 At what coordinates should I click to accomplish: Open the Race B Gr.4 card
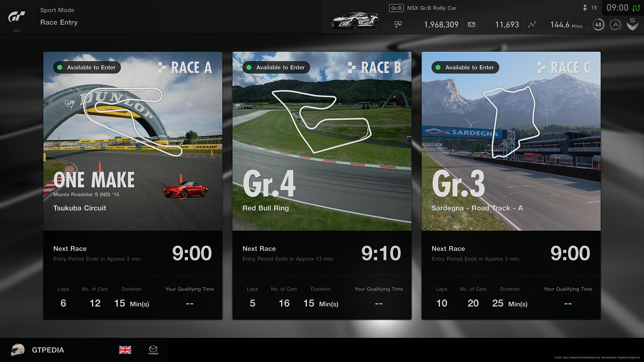(322, 185)
